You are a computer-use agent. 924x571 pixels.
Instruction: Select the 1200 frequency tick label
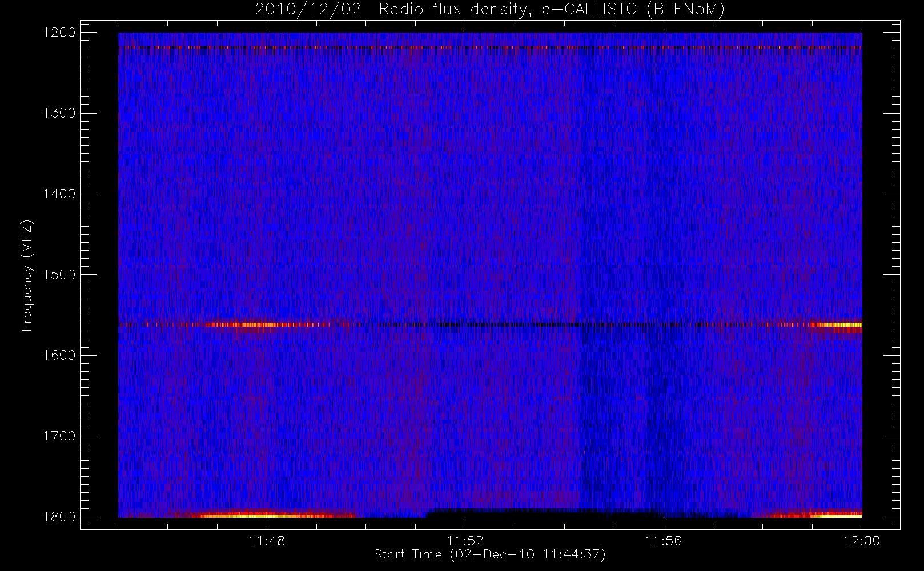point(59,33)
